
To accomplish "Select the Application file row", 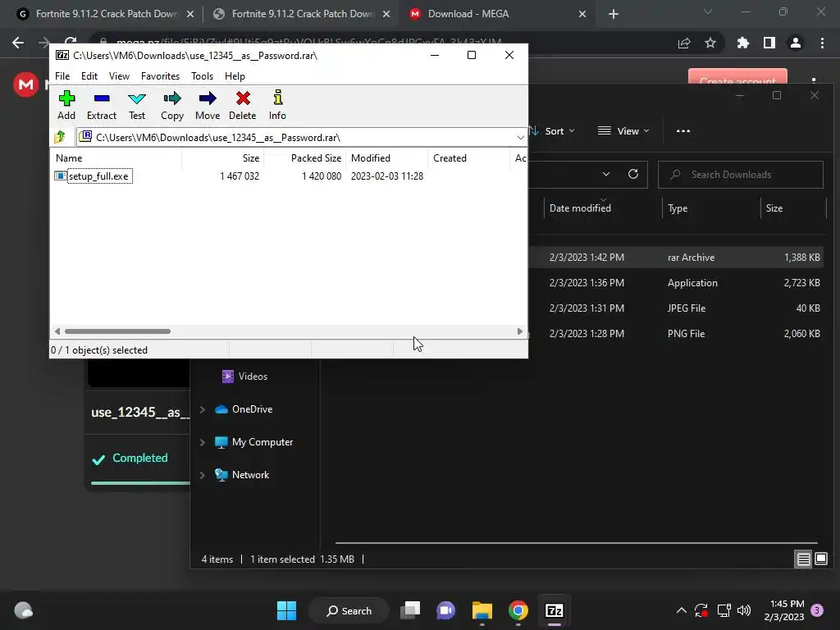I will [x=677, y=283].
